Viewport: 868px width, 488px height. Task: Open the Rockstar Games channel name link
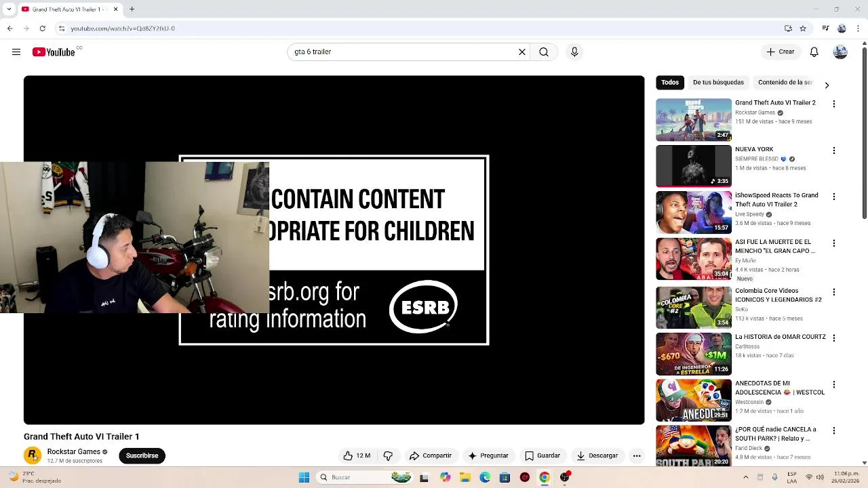(x=74, y=451)
